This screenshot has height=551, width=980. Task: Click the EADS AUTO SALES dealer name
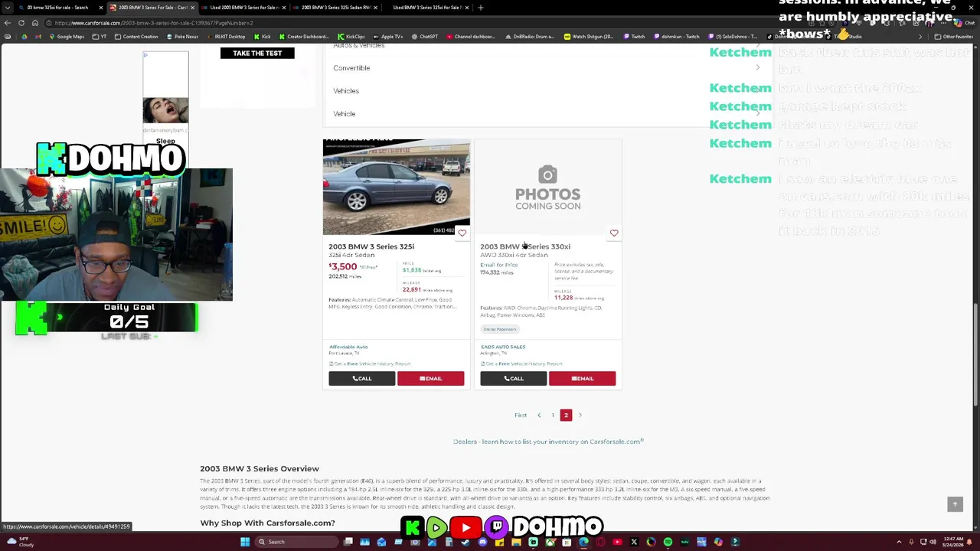(x=503, y=347)
